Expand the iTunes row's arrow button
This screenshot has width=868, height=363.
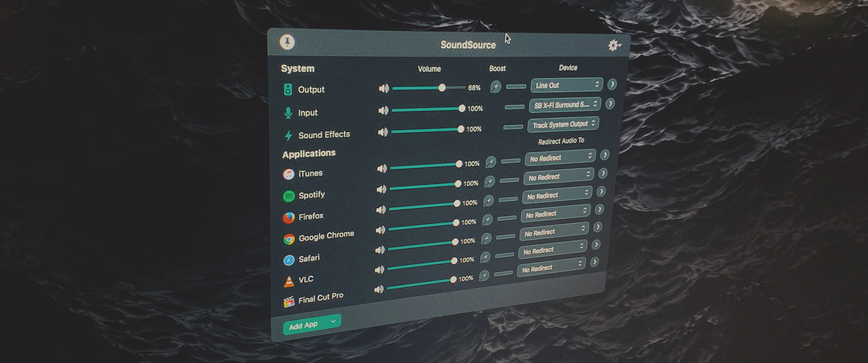click(604, 155)
